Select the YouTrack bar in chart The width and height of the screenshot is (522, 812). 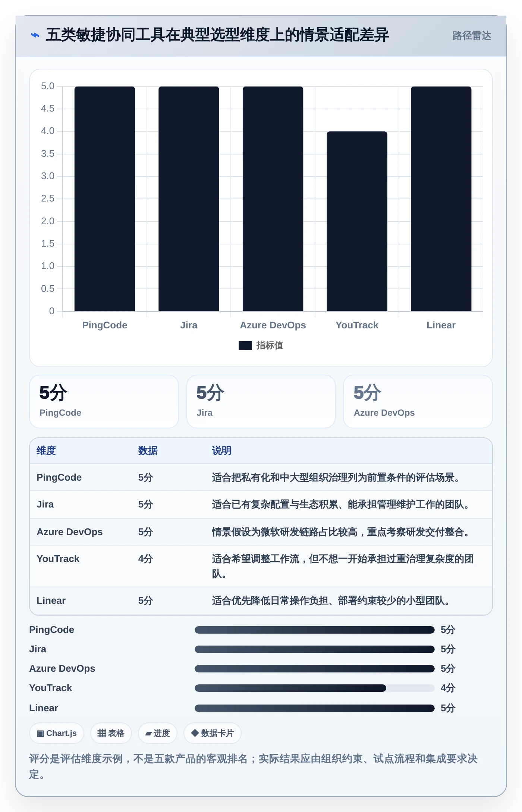pyautogui.click(x=357, y=221)
